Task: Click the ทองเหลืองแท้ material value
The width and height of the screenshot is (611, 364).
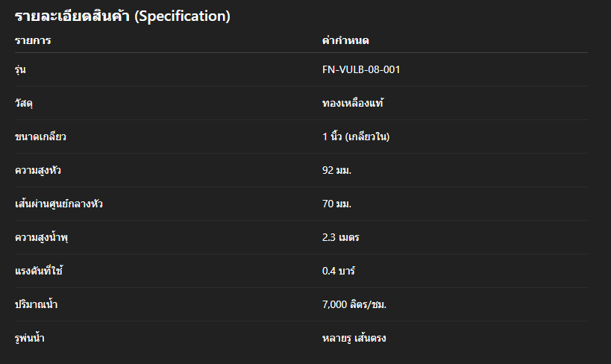Action: [353, 103]
